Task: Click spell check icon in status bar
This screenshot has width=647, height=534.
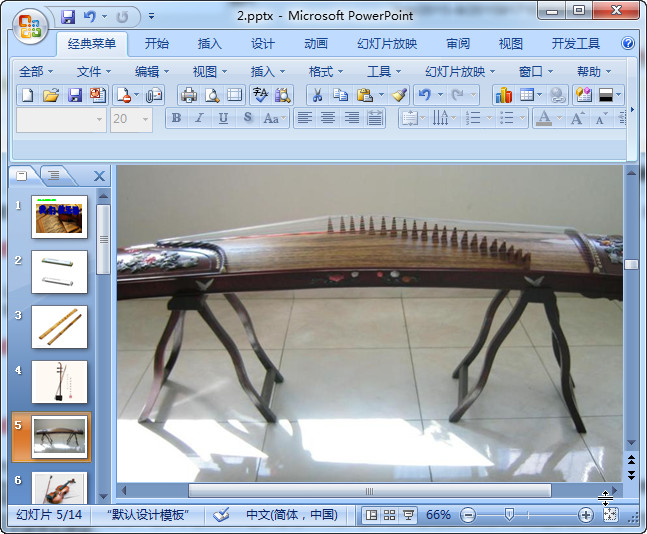Action: click(221, 515)
